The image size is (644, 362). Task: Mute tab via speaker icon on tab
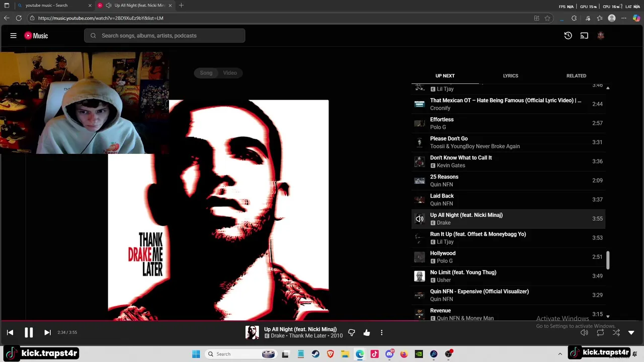pyautogui.click(x=109, y=6)
